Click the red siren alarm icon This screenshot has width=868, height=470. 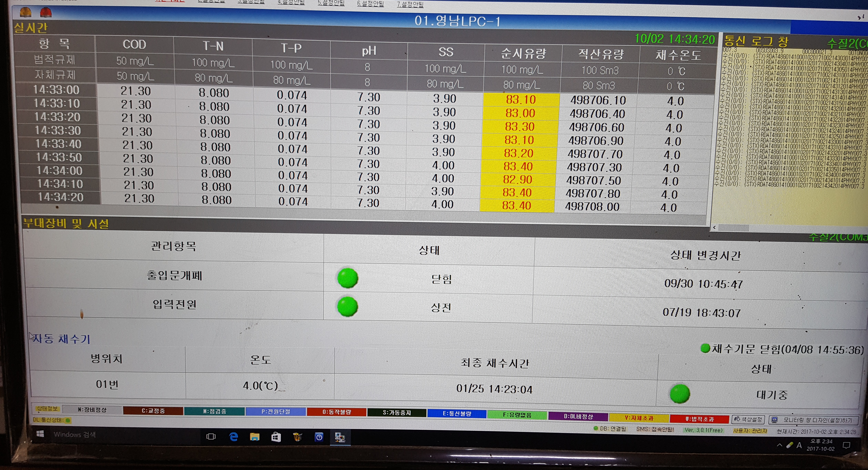pos(46,12)
